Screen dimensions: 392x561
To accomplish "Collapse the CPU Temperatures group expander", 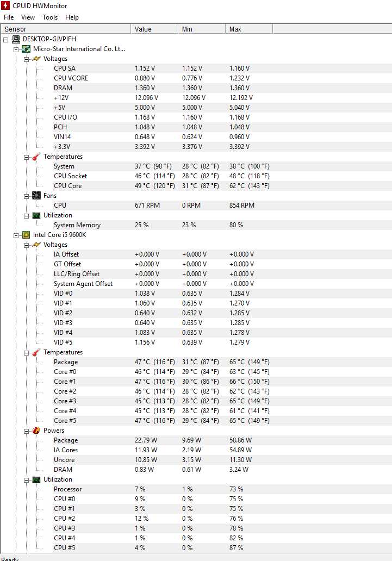I will (x=26, y=353).
